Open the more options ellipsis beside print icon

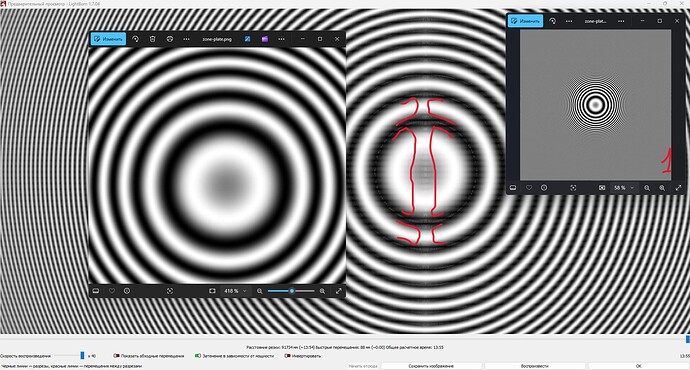point(186,39)
